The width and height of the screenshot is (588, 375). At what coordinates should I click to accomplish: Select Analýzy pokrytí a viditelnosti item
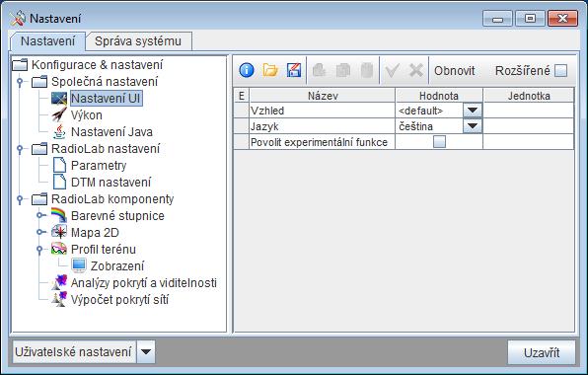pyautogui.click(x=144, y=283)
